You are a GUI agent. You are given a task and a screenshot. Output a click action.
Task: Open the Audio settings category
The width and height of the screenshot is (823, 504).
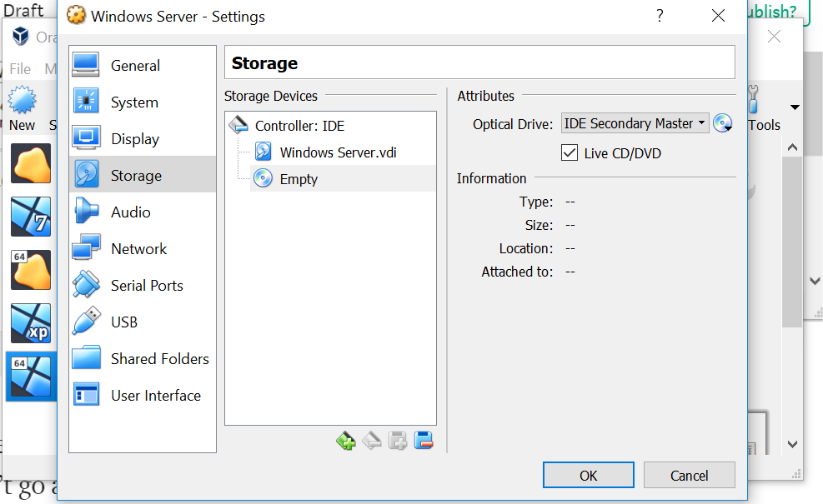pyautogui.click(x=143, y=212)
